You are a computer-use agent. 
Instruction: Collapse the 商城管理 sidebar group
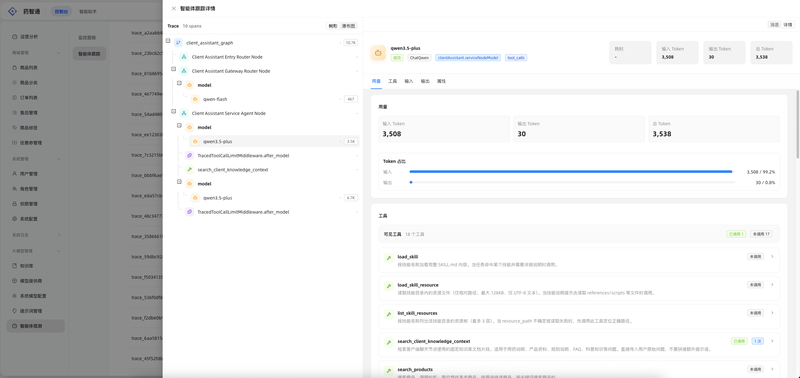(58, 53)
